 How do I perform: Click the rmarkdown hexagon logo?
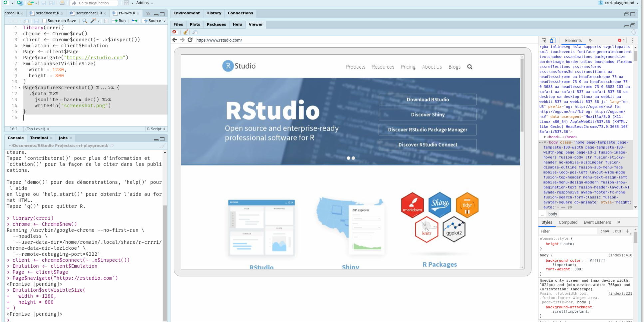[x=413, y=205]
